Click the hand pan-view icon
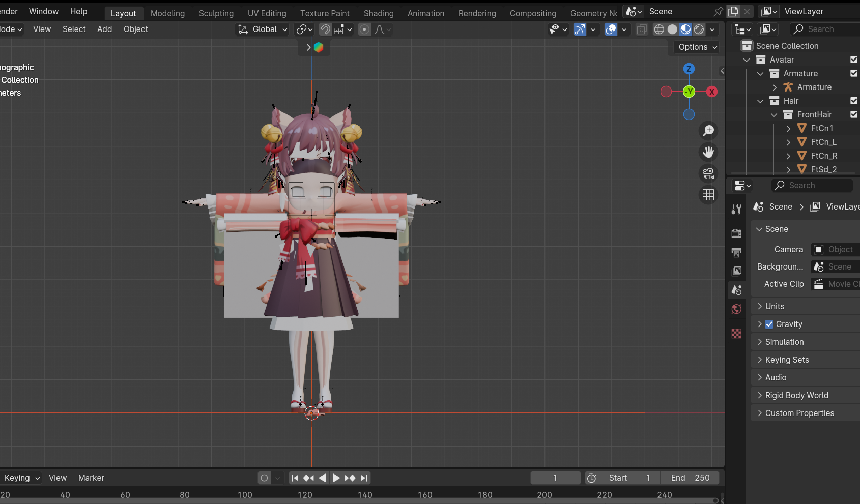Viewport: 860px width, 504px height. pos(708,152)
